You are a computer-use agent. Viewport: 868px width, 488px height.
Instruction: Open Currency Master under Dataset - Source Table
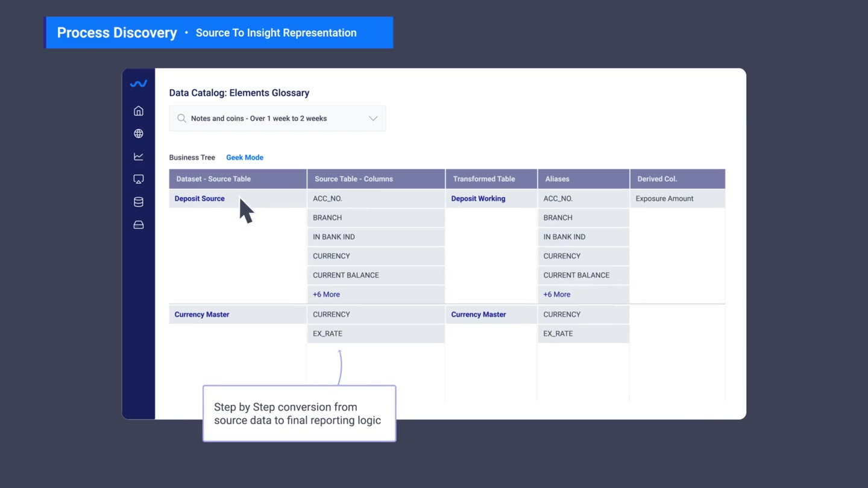click(202, 314)
